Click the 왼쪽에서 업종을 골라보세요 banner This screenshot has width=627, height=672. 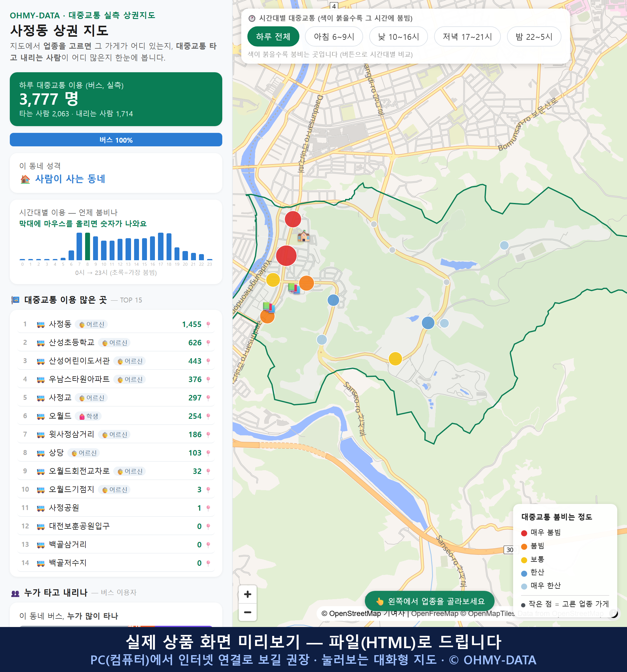[x=430, y=601]
